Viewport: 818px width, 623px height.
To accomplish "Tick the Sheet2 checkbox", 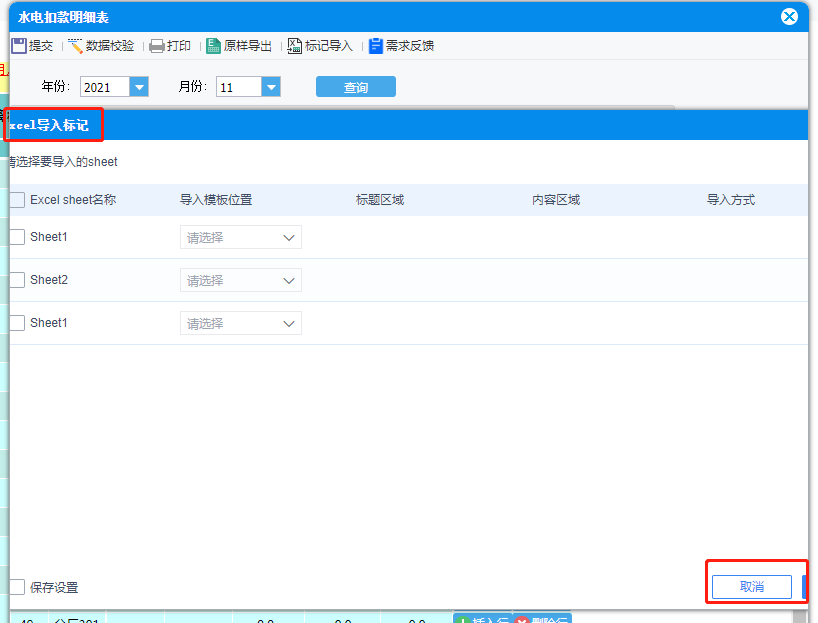I will (x=17, y=280).
